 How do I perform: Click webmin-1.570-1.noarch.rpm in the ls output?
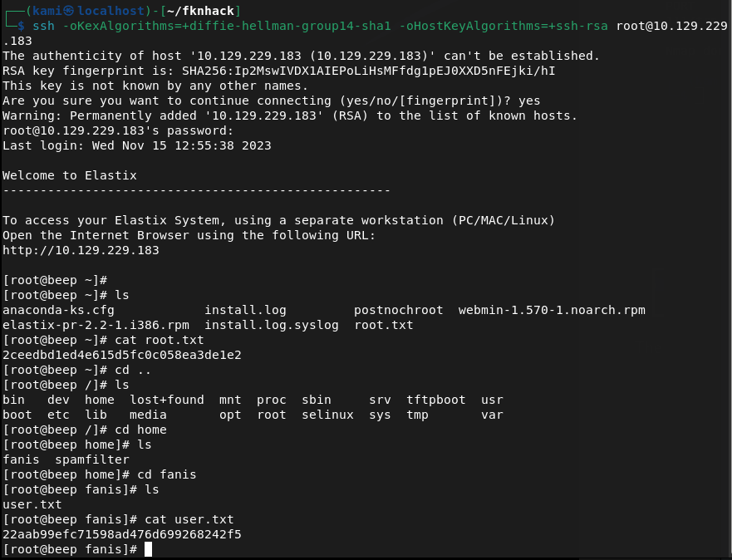coord(552,310)
